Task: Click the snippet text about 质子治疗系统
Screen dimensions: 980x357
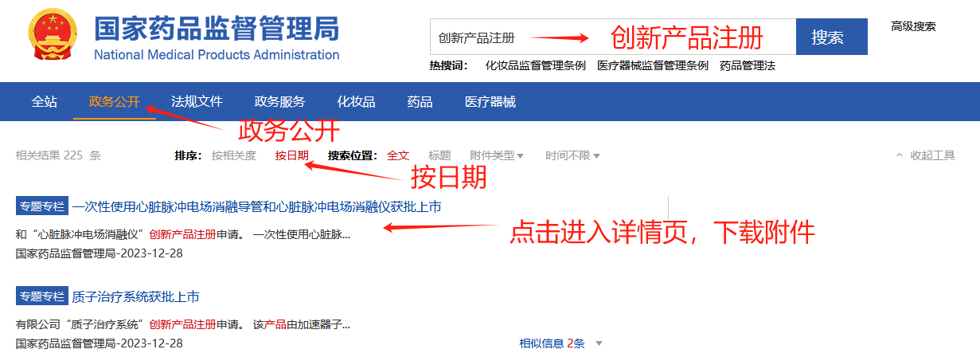Action: 183,324
